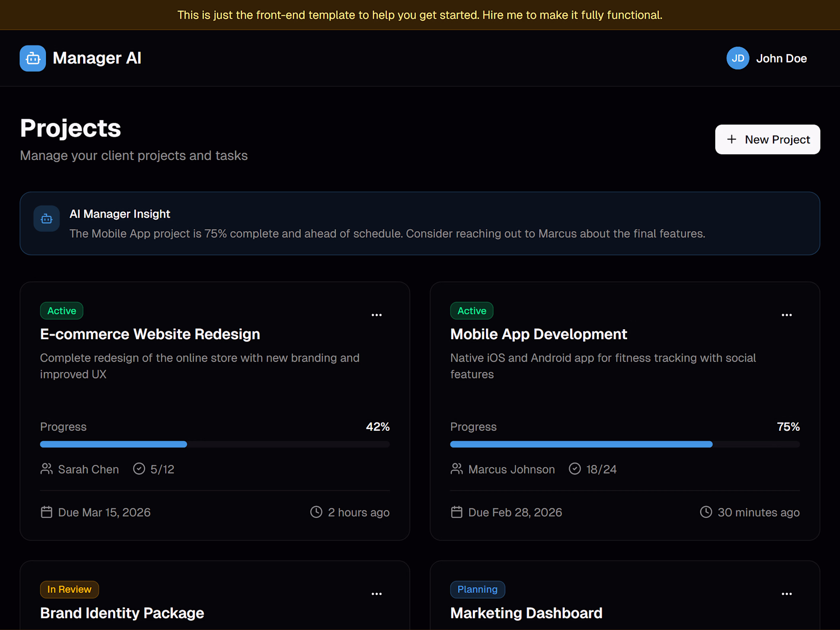Click the Planning status badge
840x630 pixels.
[x=477, y=589]
